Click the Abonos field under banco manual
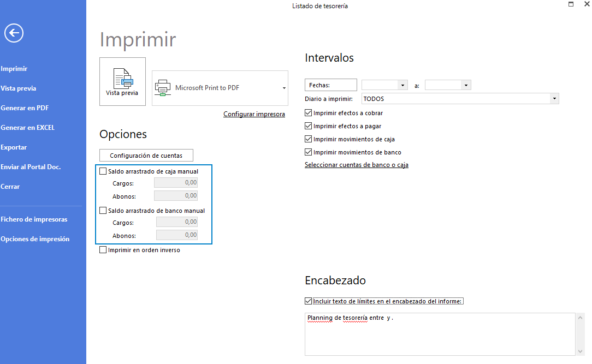Image resolution: width=592 pixels, height=364 pixels. coord(177,235)
